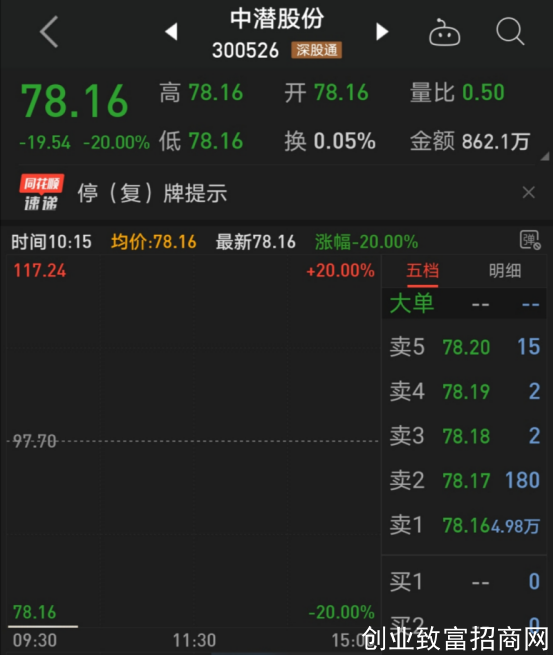Viewport: 553px width, 656px height.
Task: Dismiss the 停（复）牌提示 notice
Action: 529,193
